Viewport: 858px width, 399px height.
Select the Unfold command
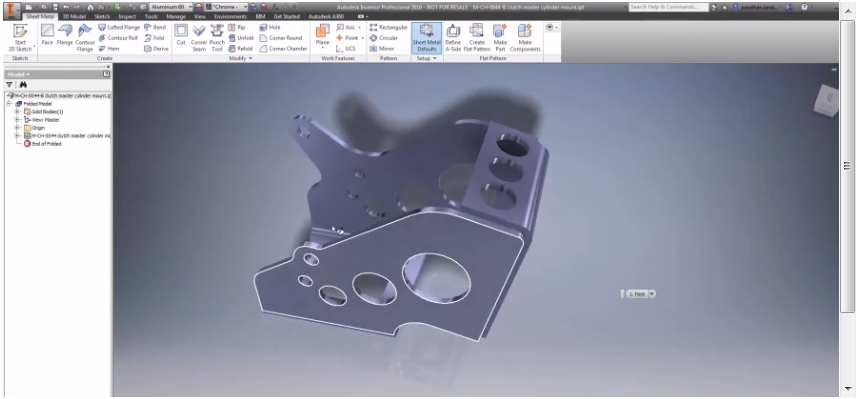pos(241,38)
